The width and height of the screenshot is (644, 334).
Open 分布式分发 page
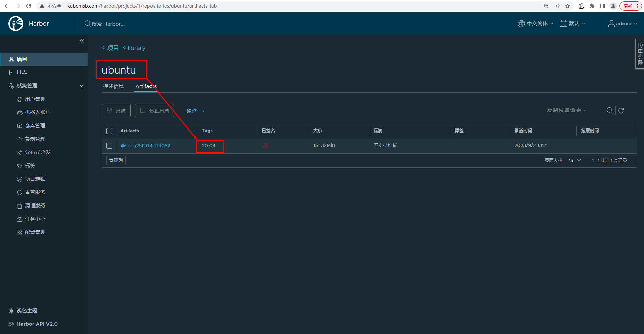click(x=37, y=152)
